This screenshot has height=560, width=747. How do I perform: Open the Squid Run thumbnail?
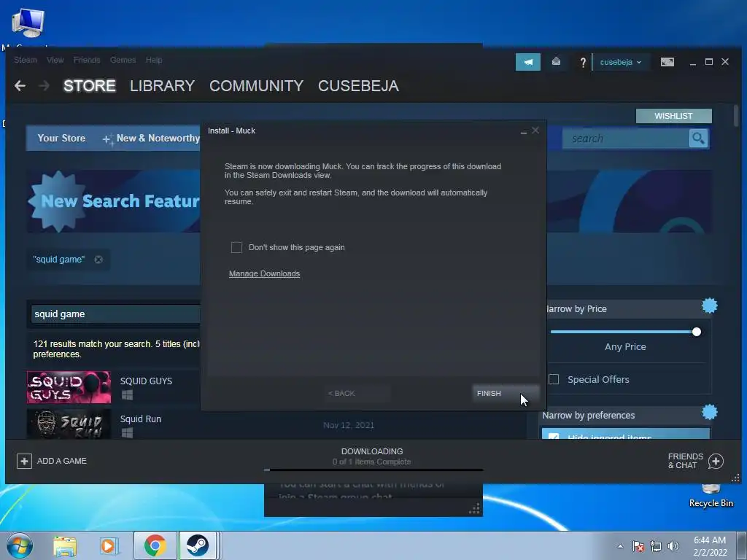coord(69,424)
